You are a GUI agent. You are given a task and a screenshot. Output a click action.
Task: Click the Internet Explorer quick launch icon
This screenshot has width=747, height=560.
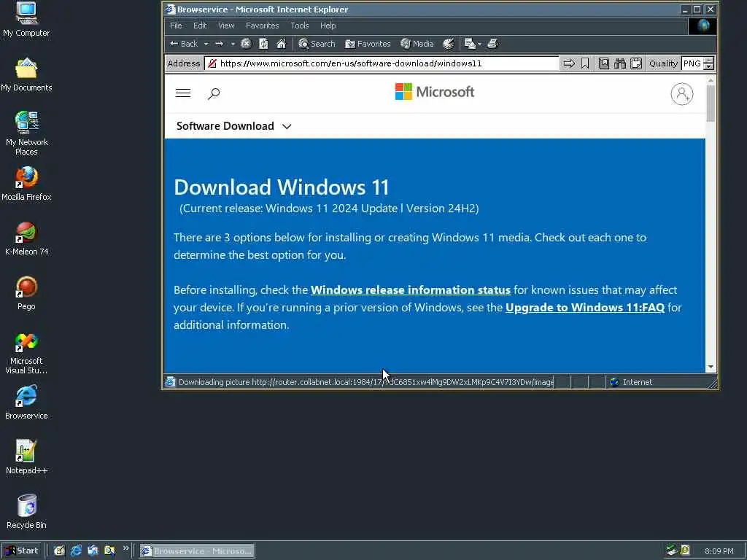pyautogui.click(x=76, y=551)
